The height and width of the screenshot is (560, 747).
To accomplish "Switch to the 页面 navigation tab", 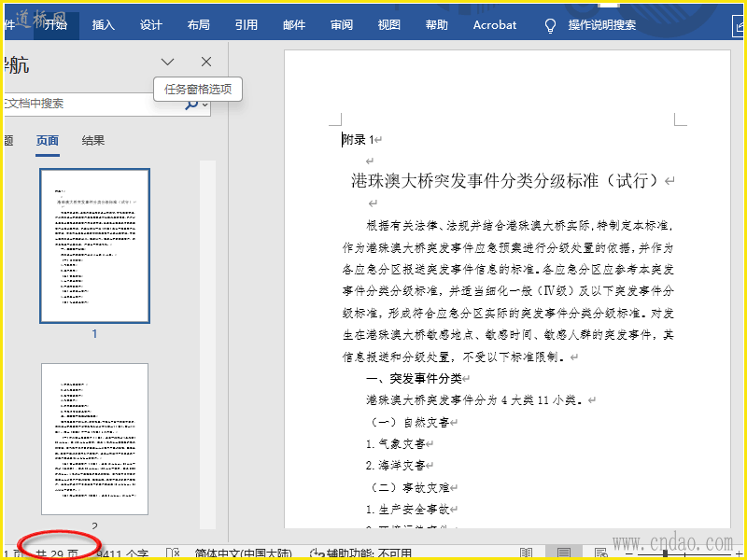I will (x=48, y=141).
